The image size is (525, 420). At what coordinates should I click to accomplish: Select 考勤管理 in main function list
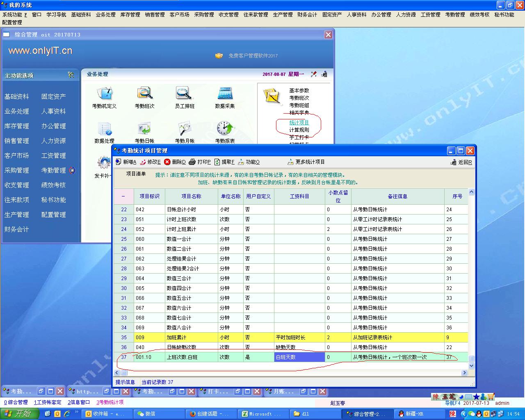tap(53, 170)
